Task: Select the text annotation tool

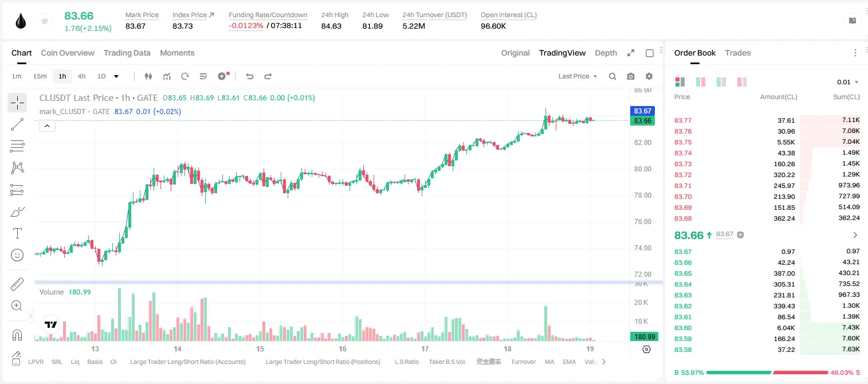Action: pyautogui.click(x=17, y=233)
